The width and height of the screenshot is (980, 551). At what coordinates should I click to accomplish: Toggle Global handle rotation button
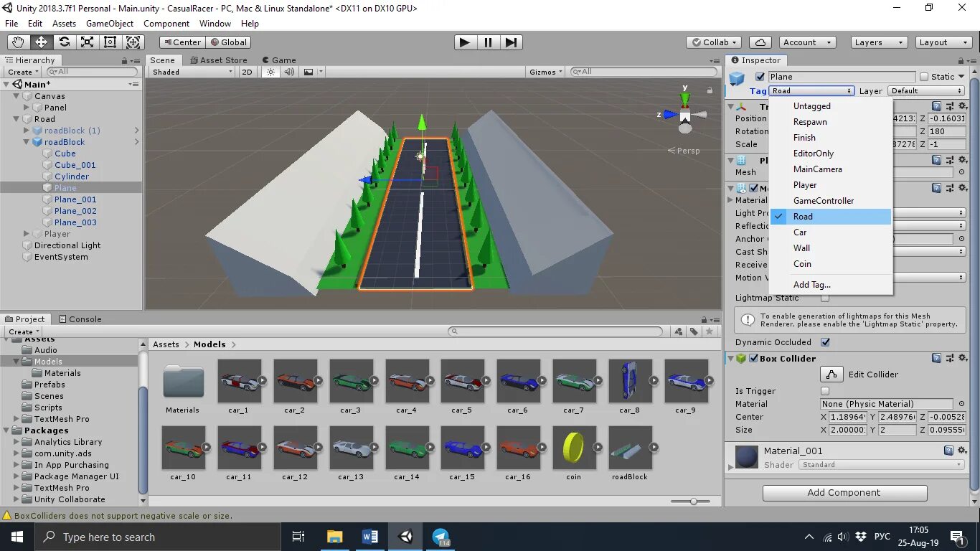click(228, 42)
